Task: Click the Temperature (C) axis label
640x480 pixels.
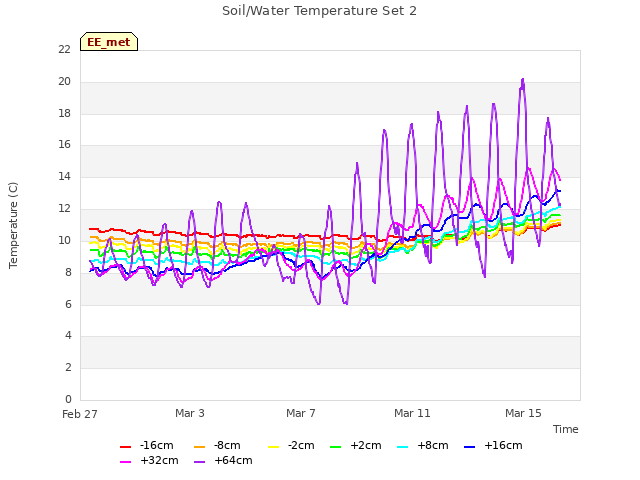Action: (13, 225)
